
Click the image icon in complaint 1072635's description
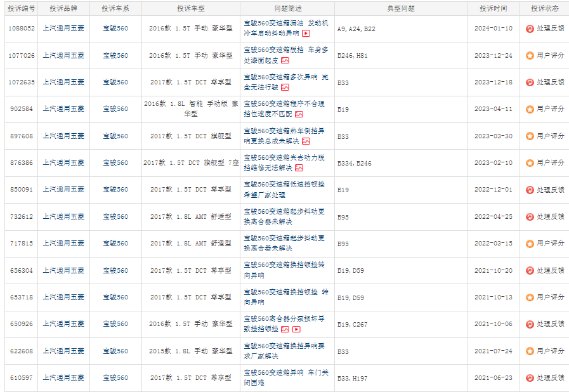click(285, 88)
